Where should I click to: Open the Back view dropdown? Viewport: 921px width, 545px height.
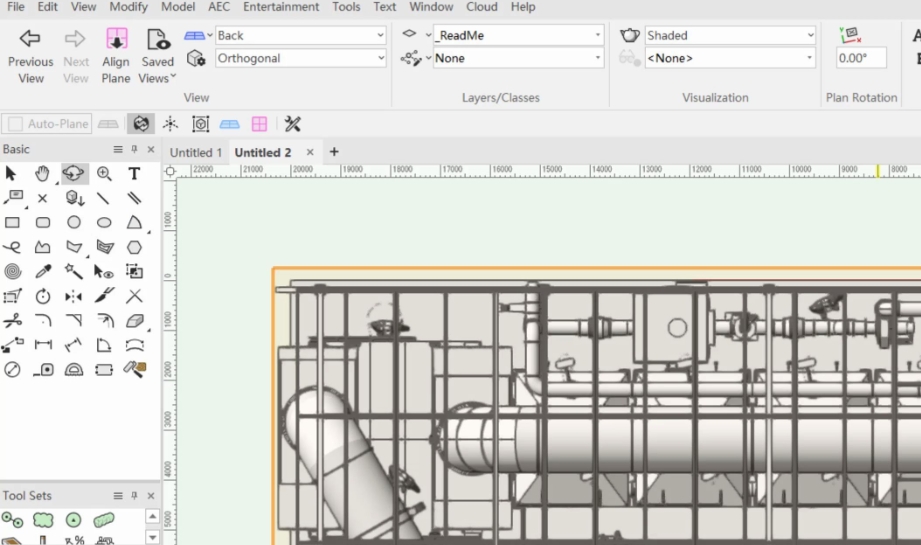click(300, 35)
